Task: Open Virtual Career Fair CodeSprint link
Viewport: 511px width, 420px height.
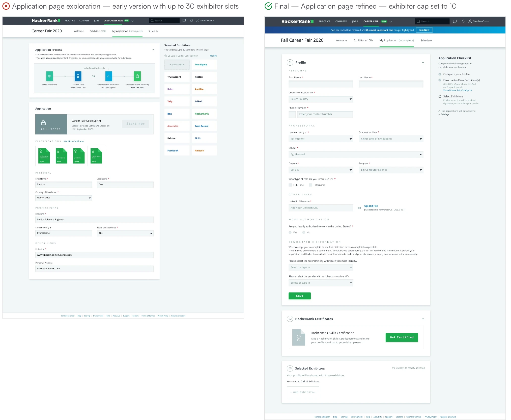Action: 458,90
